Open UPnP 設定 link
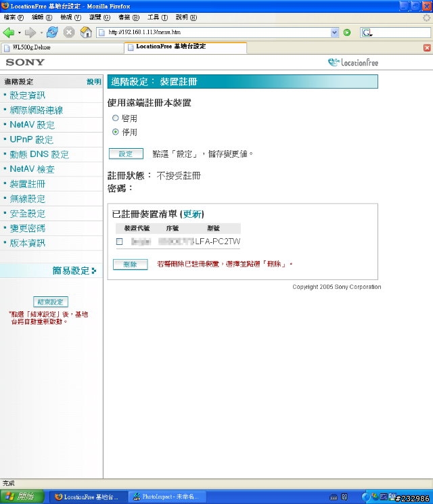The image size is (433, 504). point(32,139)
